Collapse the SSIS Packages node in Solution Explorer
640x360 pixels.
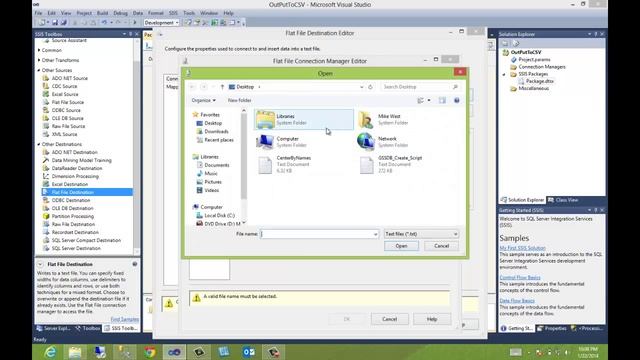tap(504, 74)
